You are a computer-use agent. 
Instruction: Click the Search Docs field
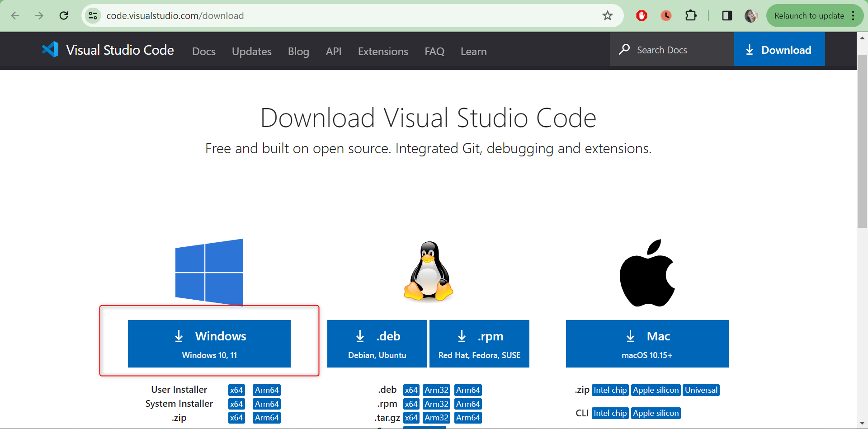point(671,50)
